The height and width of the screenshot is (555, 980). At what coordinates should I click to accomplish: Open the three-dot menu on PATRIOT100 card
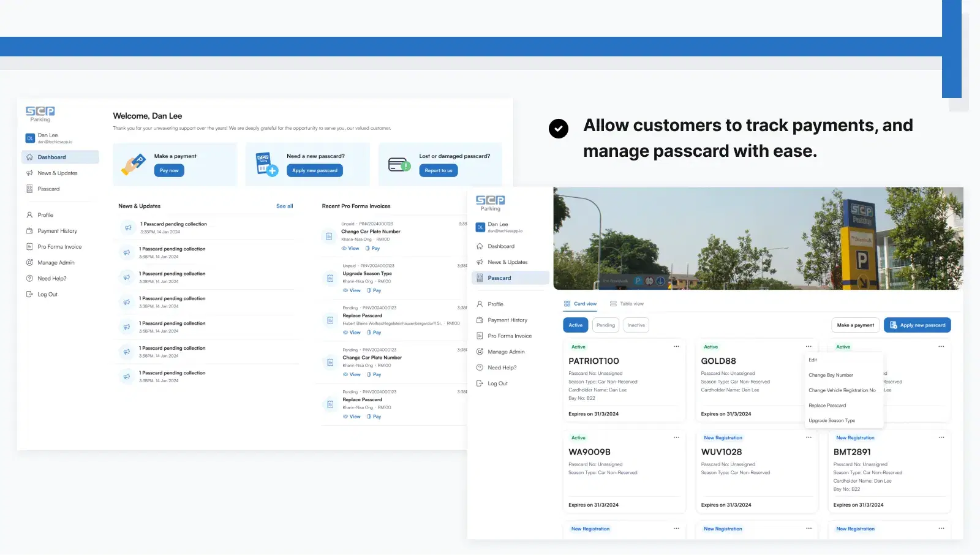coord(676,347)
